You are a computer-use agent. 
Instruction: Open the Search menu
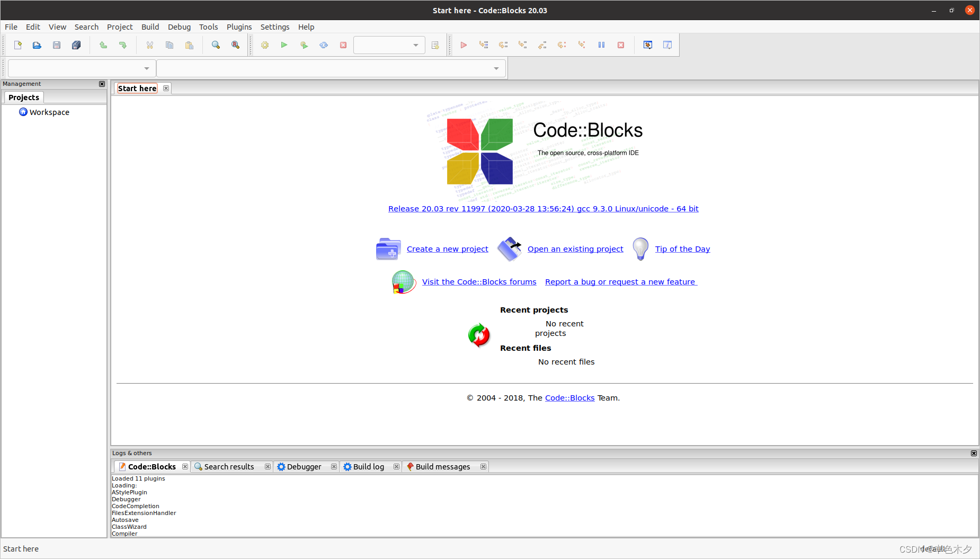pos(86,27)
